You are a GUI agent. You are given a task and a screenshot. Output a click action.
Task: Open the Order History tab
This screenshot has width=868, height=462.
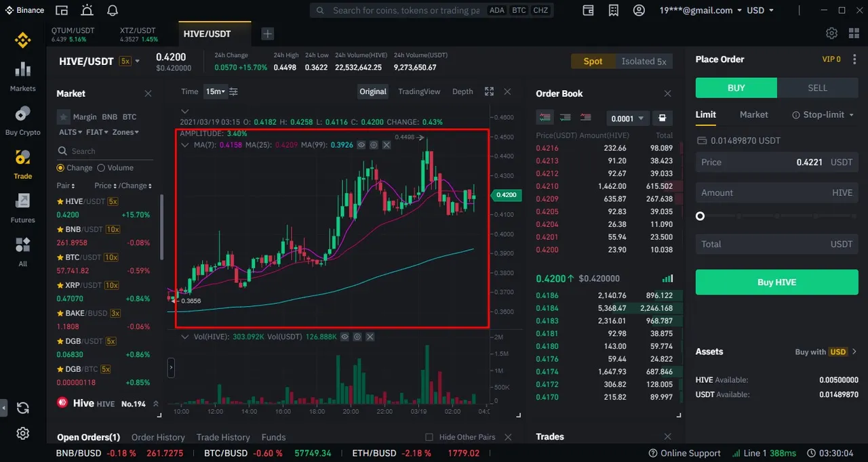pyautogui.click(x=158, y=437)
